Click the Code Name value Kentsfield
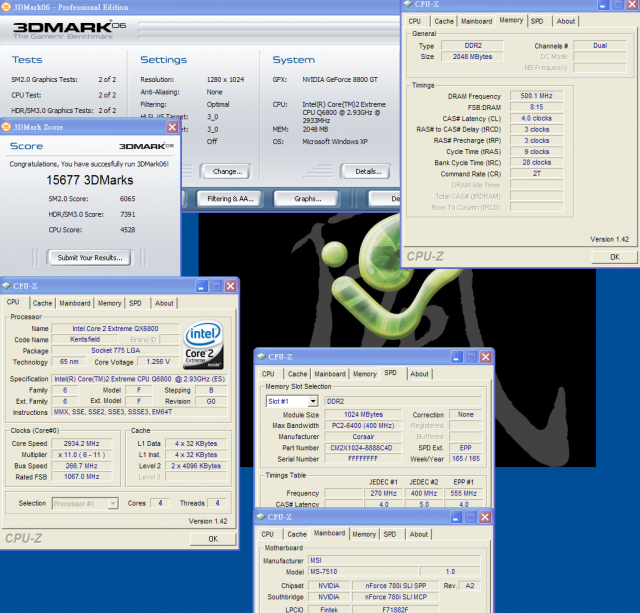 (84, 340)
